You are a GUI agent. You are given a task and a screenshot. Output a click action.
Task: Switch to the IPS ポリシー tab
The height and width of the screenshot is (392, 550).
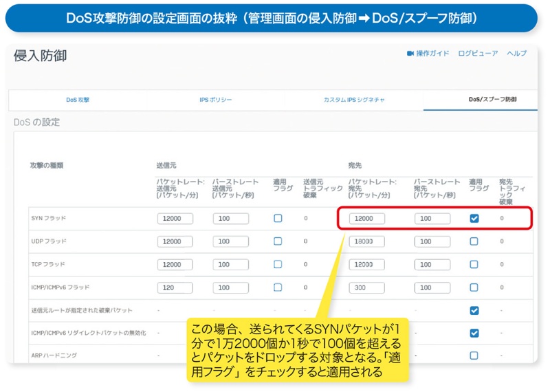(216, 100)
